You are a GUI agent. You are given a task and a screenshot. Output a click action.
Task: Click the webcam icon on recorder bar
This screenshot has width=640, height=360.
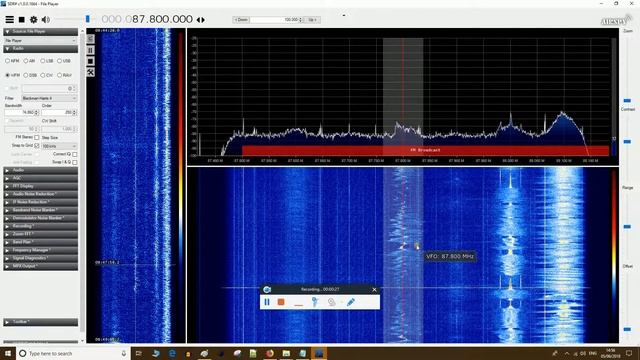coord(331,302)
